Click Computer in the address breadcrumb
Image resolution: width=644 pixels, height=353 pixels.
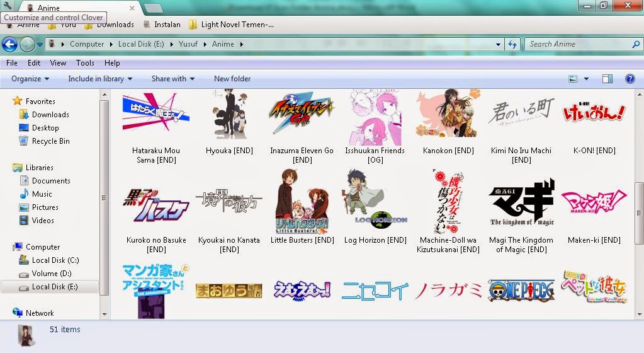(x=87, y=44)
